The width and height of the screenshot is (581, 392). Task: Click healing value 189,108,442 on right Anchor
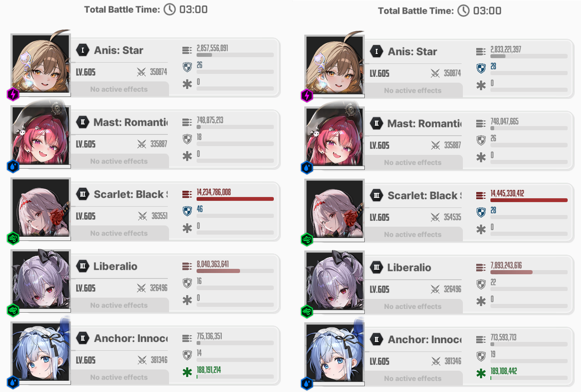pos(503,371)
